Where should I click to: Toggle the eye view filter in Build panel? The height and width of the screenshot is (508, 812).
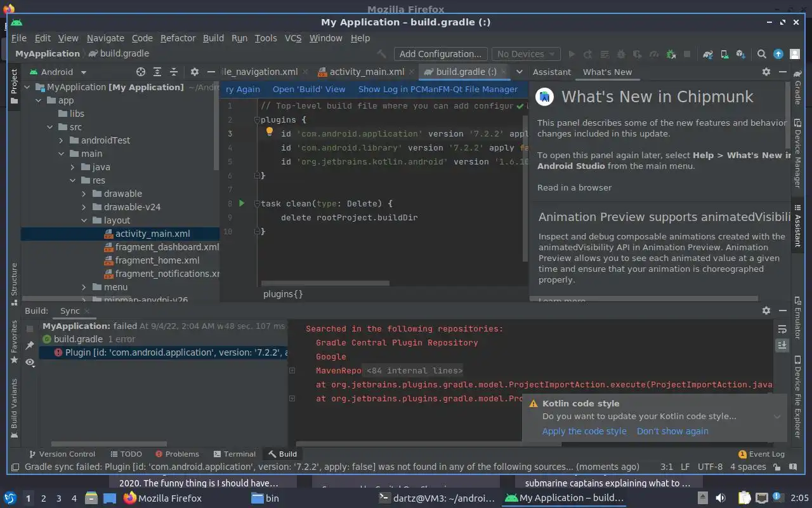pos(30,362)
